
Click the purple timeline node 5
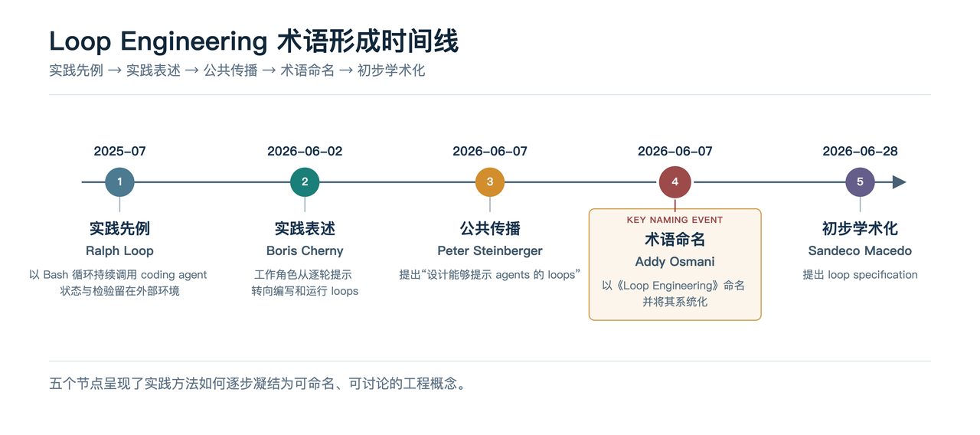(860, 182)
